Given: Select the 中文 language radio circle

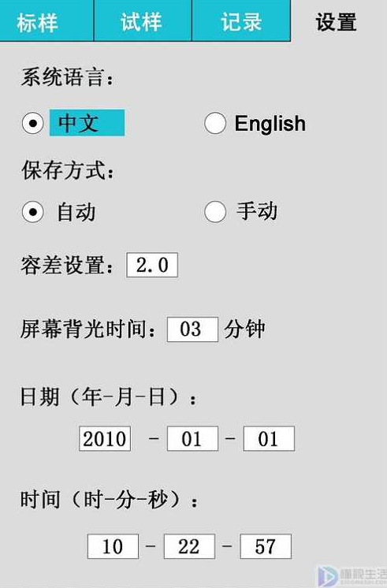Looking at the screenshot, I should (x=33, y=123).
